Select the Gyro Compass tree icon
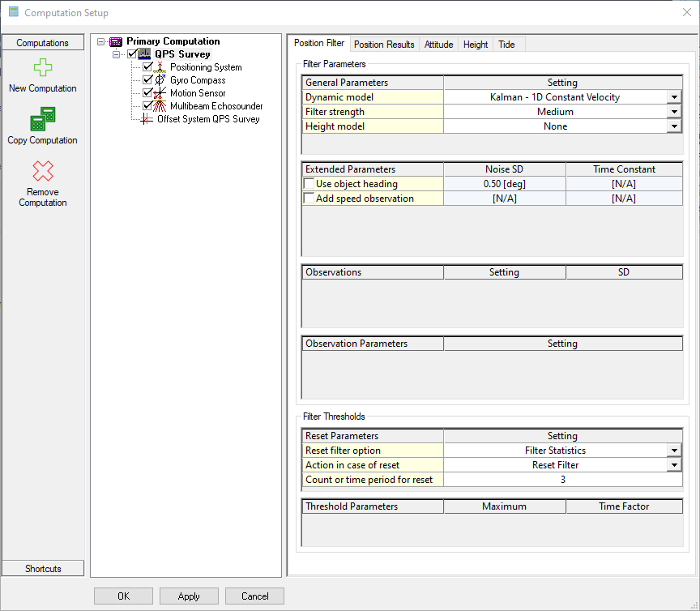 160,80
